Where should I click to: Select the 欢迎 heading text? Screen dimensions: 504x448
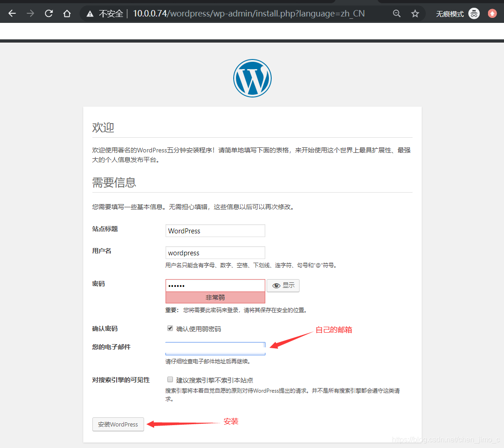coord(103,127)
